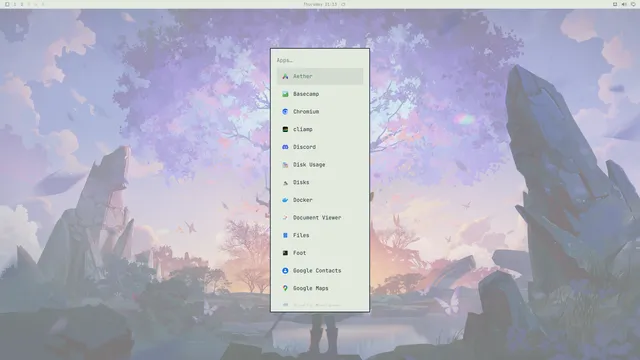Select the Disks application

(x=320, y=182)
